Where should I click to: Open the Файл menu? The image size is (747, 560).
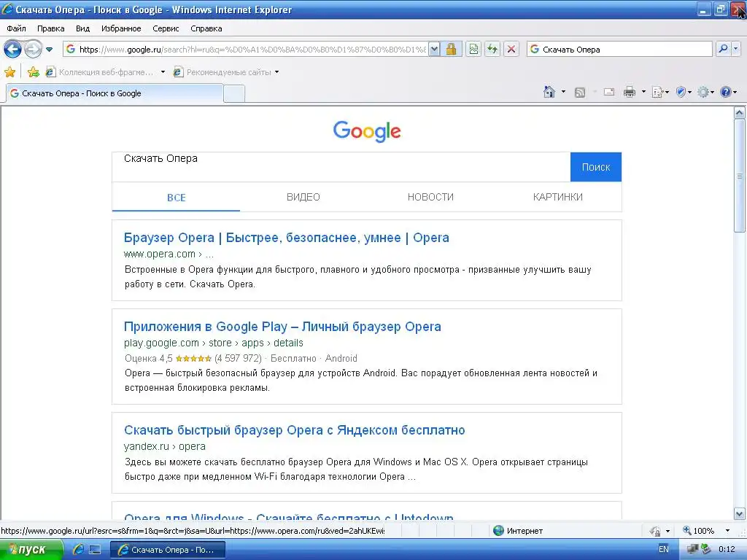click(16, 28)
